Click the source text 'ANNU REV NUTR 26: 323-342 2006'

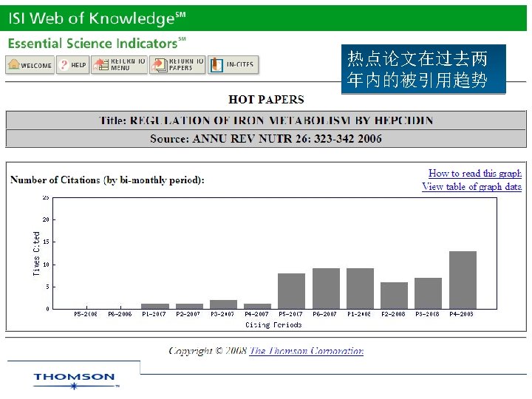(287, 139)
